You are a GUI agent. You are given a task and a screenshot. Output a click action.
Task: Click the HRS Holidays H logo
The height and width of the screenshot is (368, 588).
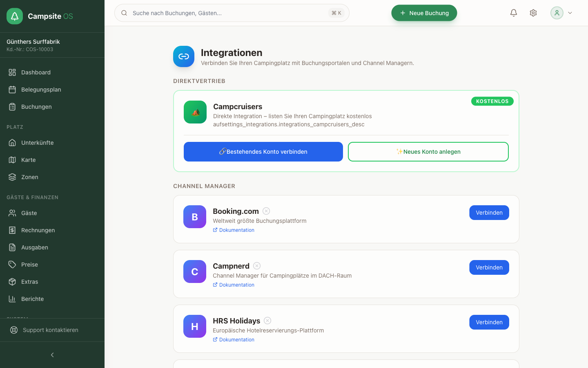click(x=195, y=326)
